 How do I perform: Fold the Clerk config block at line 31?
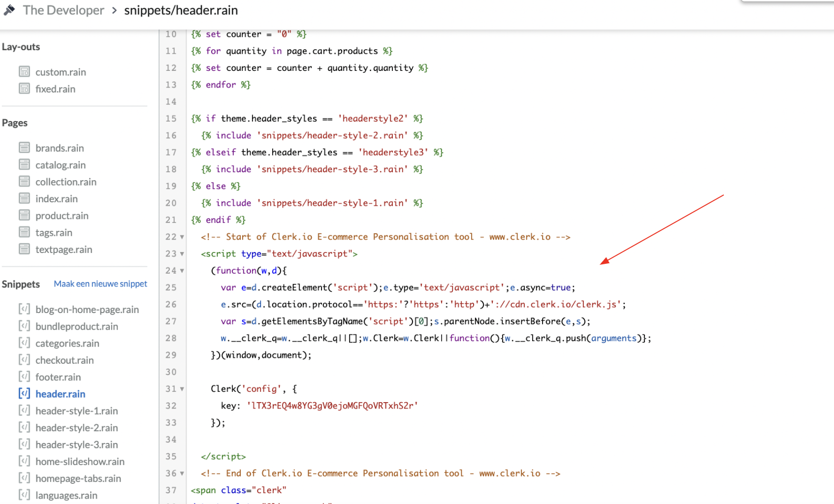coord(182,389)
